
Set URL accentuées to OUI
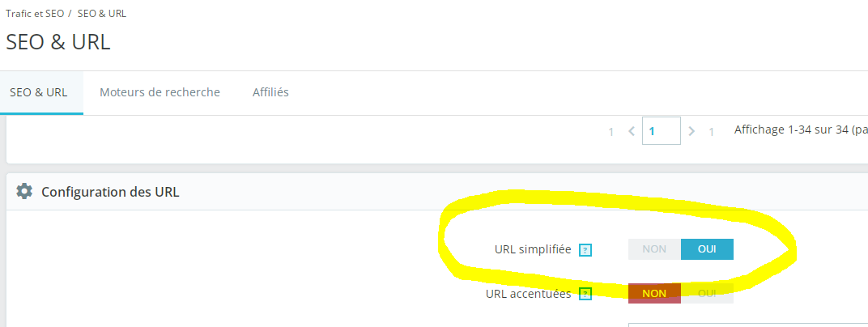pos(707,293)
